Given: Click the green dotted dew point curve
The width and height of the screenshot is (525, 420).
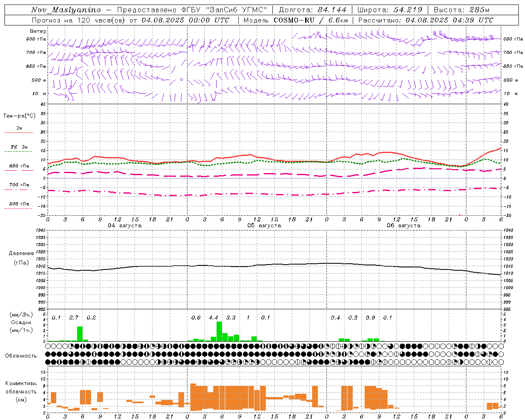Looking at the screenshot, I should point(274,162).
